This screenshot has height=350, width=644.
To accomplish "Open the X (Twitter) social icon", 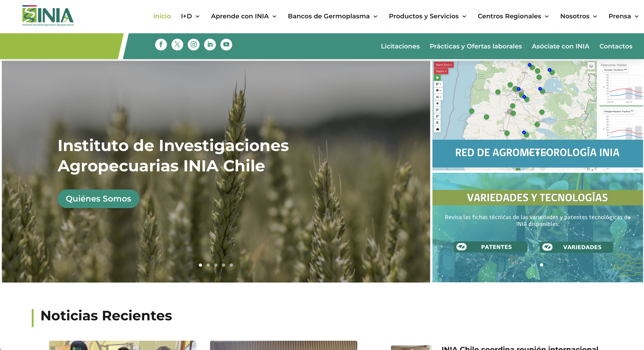I will (x=177, y=44).
